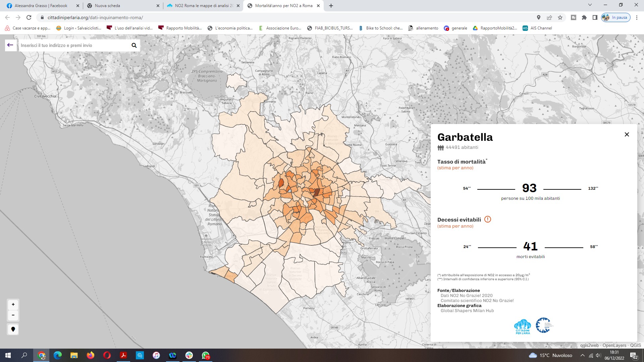Click the qgis2web attribution link
This screenshot has width=644, height=362.
tap(589, 345)
